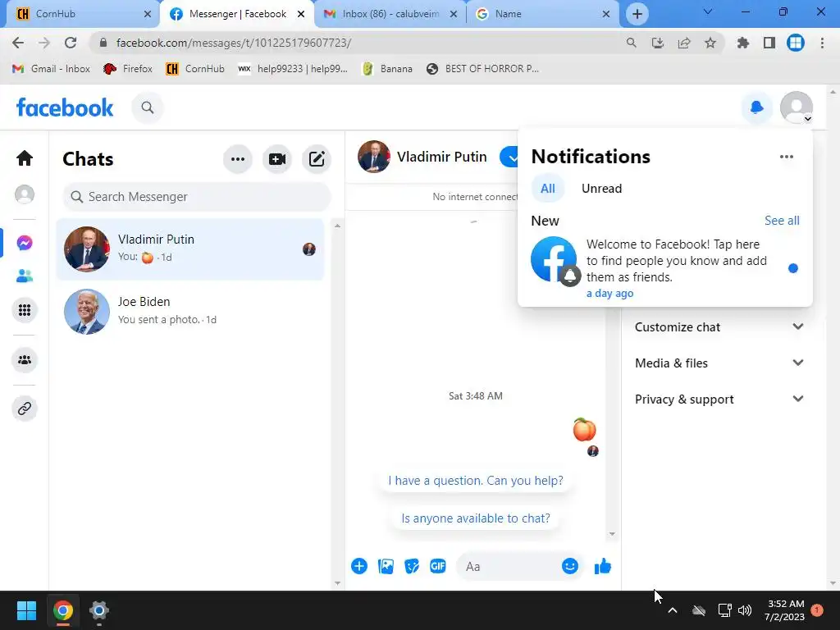This screenshot has height=630, width=840.
Task: Open Banana bookmark
Action: (x=387, y=69)
